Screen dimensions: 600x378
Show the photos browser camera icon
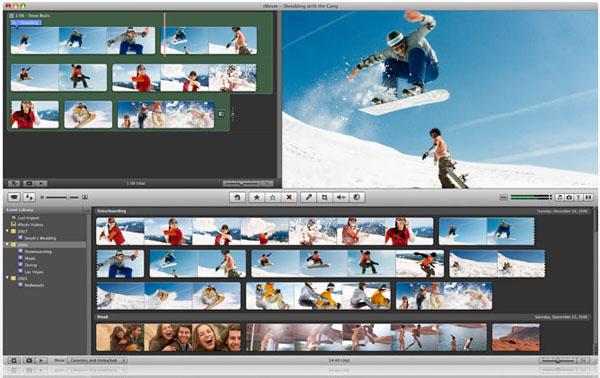coord(569,197)
